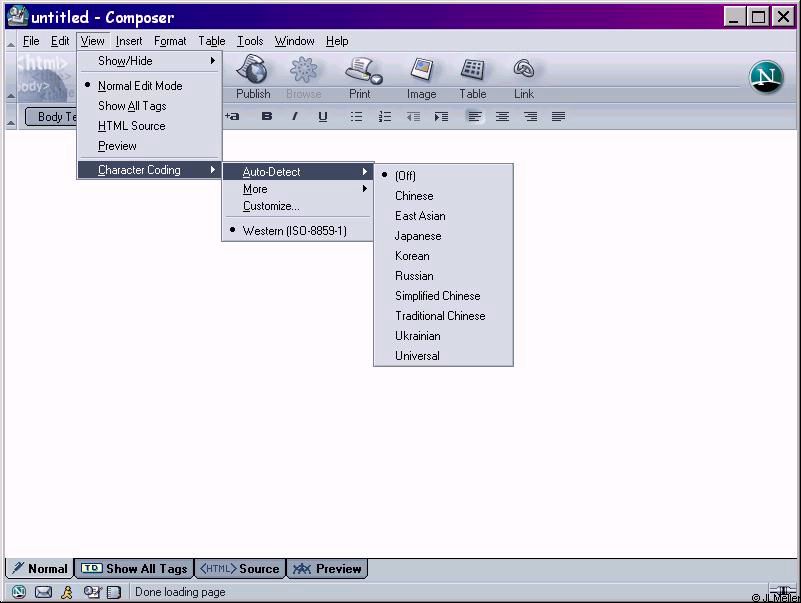Choose Preview in View menu

150,146
